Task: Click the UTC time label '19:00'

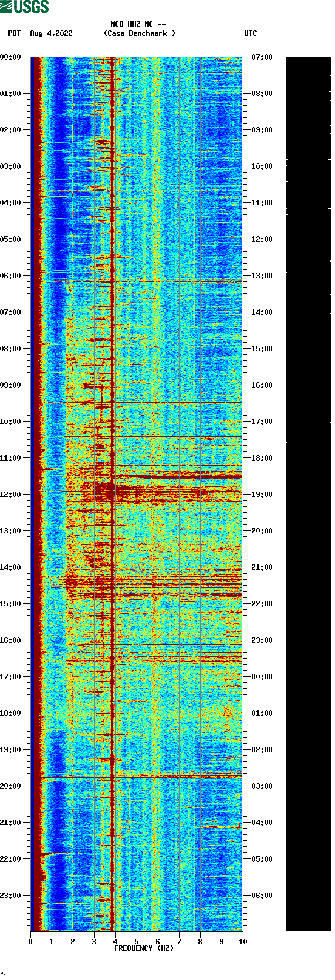Action: click(262, 495)
